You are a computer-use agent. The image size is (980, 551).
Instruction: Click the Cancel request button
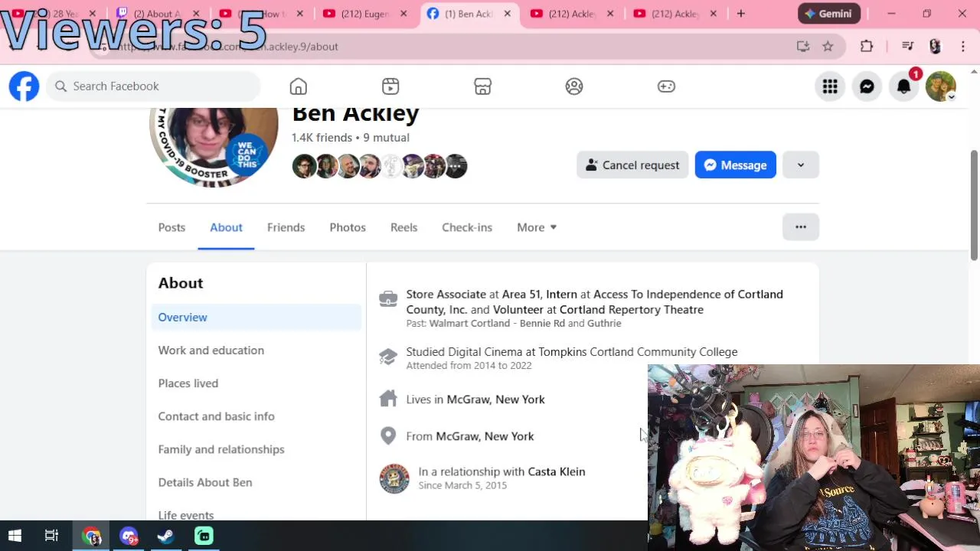tap(632, 165)
